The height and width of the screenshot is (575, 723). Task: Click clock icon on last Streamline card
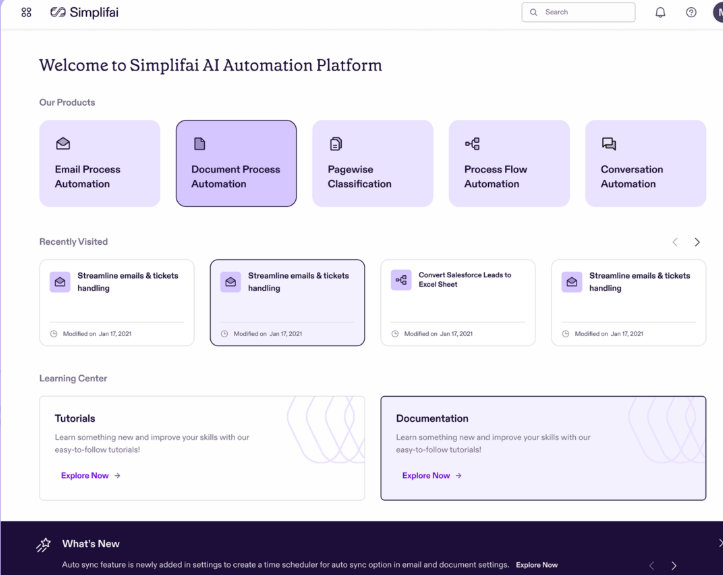[x=565, y=333]
